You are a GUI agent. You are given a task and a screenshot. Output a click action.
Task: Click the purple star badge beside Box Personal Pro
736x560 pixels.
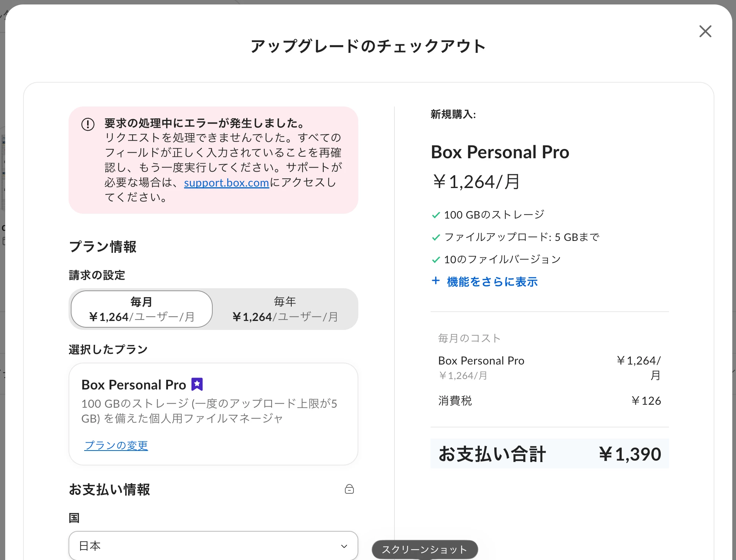(197, 384)
